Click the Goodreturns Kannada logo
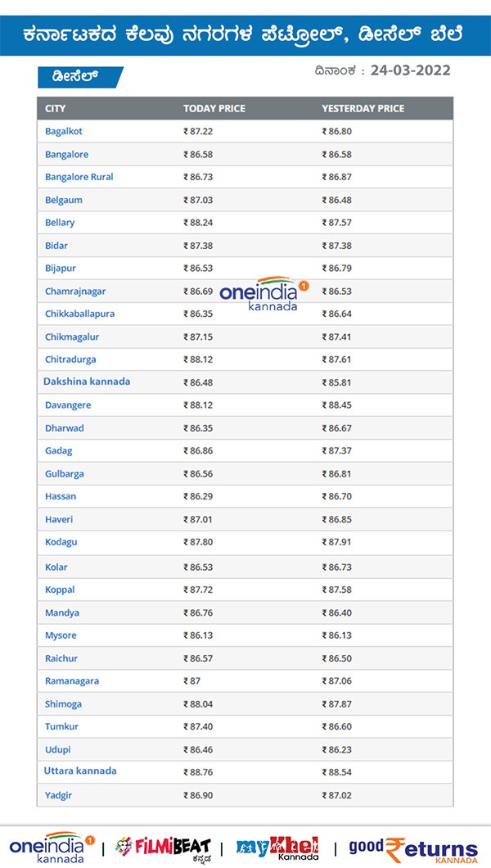This screenshot has width=491, height=868. 413,848
